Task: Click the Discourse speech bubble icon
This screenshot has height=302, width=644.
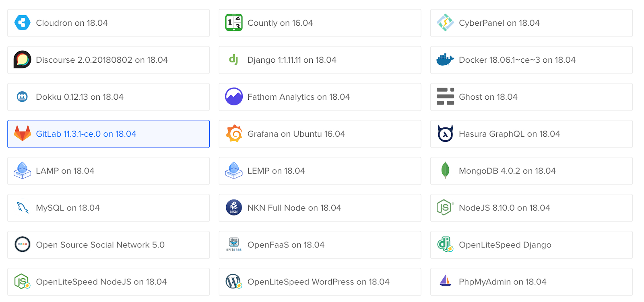Action: pyautogui.click(x=23, y=60)
